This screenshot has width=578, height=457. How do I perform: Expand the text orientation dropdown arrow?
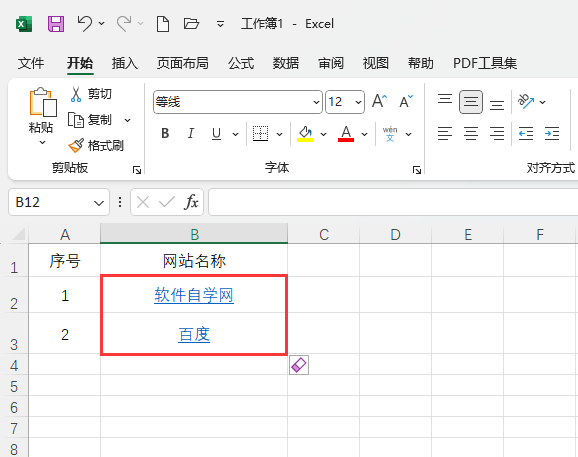[x=543, y=102]
